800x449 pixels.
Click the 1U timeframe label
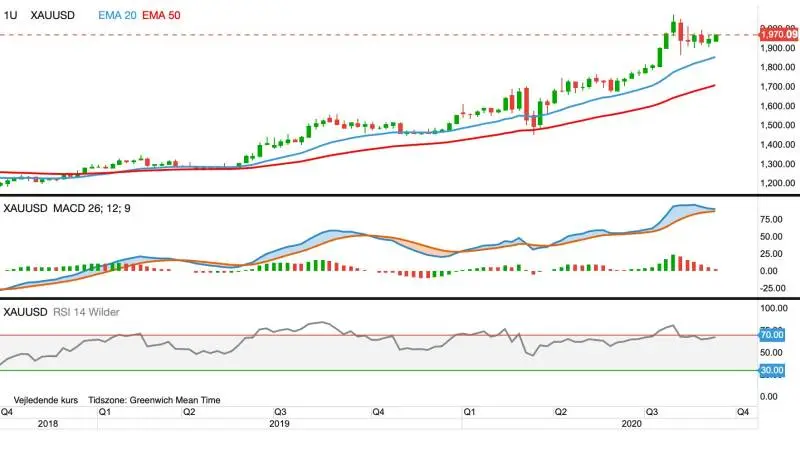point(10,15)
